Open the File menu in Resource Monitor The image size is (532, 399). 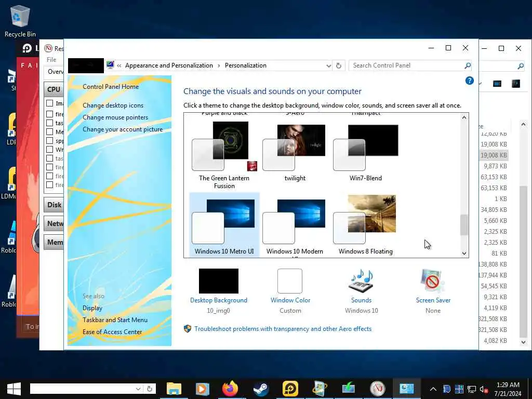coord(51,60)
